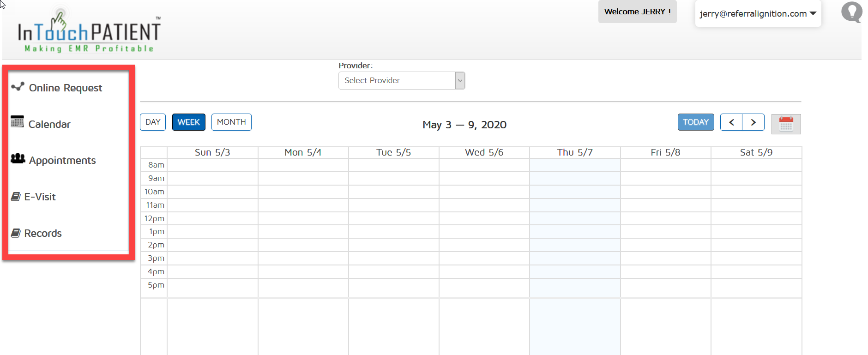The image size is (868, 355).
Task: Jump to TODAY on calendar
Action: point(695,122)
